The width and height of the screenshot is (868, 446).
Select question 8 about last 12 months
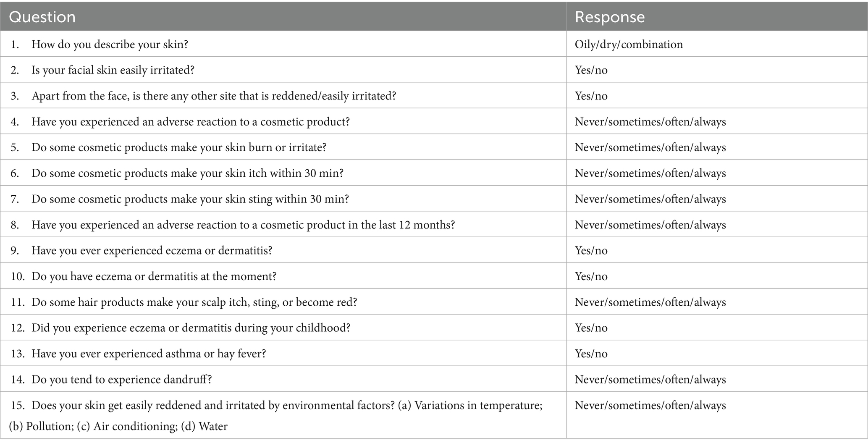243,225
